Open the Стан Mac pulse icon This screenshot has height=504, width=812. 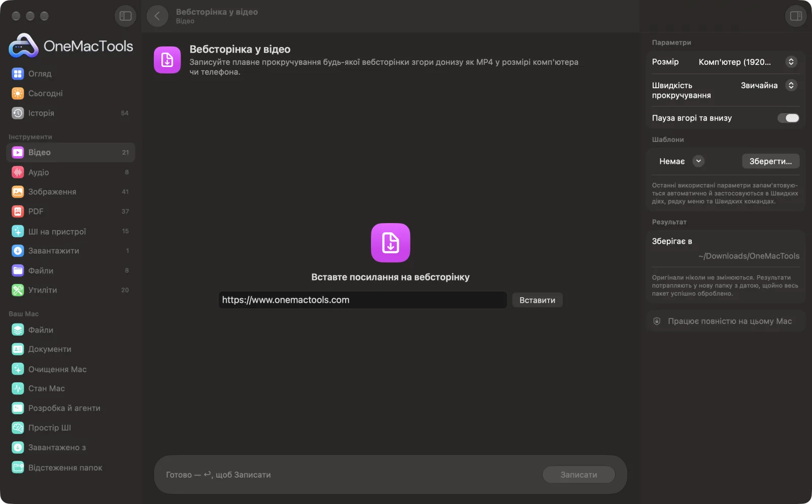18,388
